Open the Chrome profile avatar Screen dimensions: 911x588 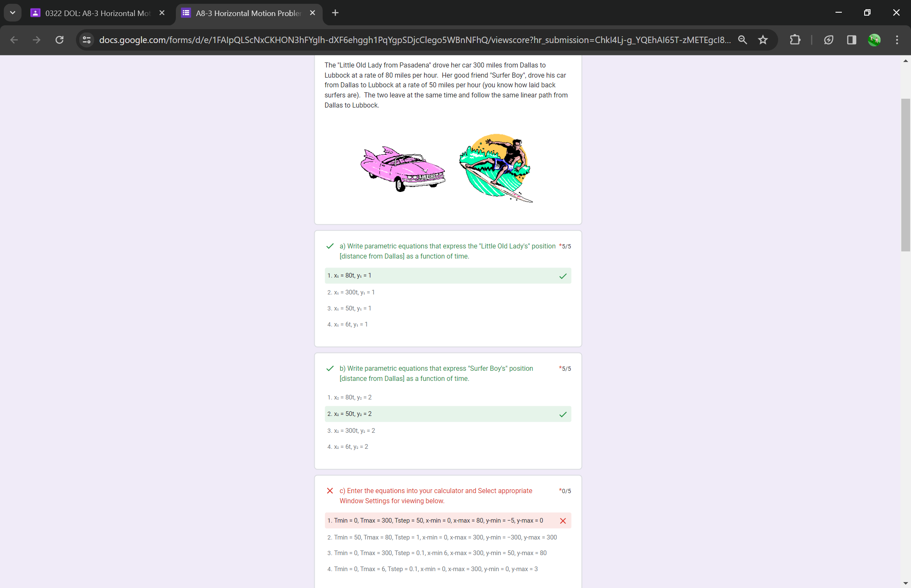pyautogui.click(x=874, y=40)
